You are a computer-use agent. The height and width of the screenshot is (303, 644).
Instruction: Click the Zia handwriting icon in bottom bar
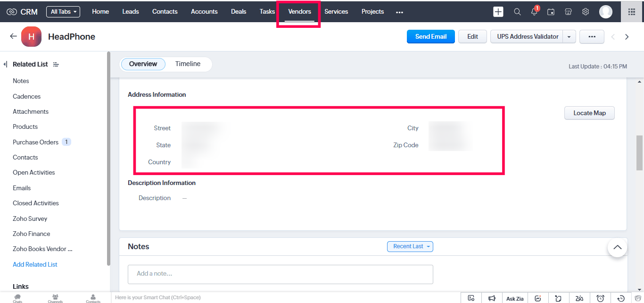(579, 298)
